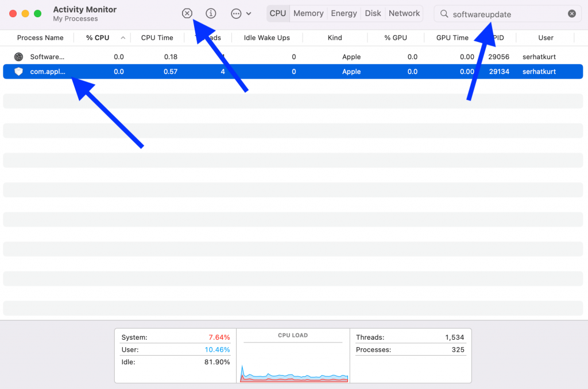This screenshot has height=389, width=588.
Task: Switch to the CPU tab
Action: [278, 14]
